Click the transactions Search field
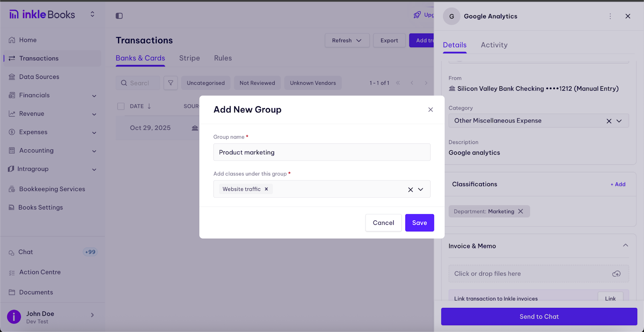 pos(138,83)
